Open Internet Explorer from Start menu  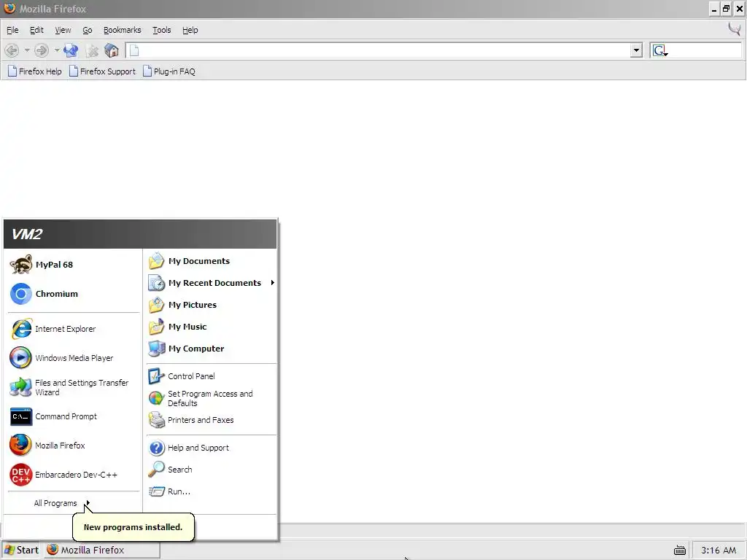click(x=74, y=329)
